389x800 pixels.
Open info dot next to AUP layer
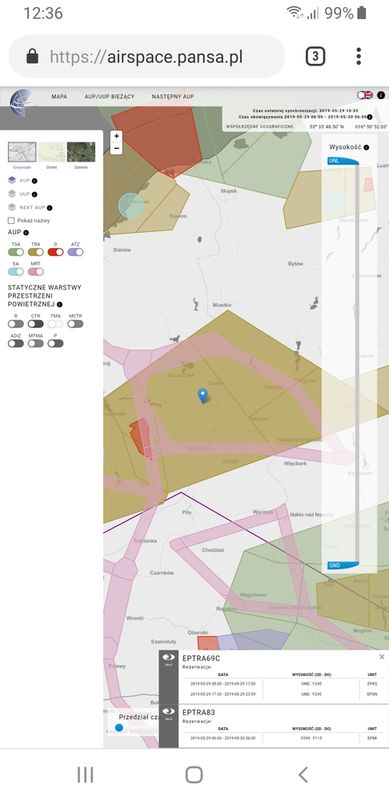[34, 181]
